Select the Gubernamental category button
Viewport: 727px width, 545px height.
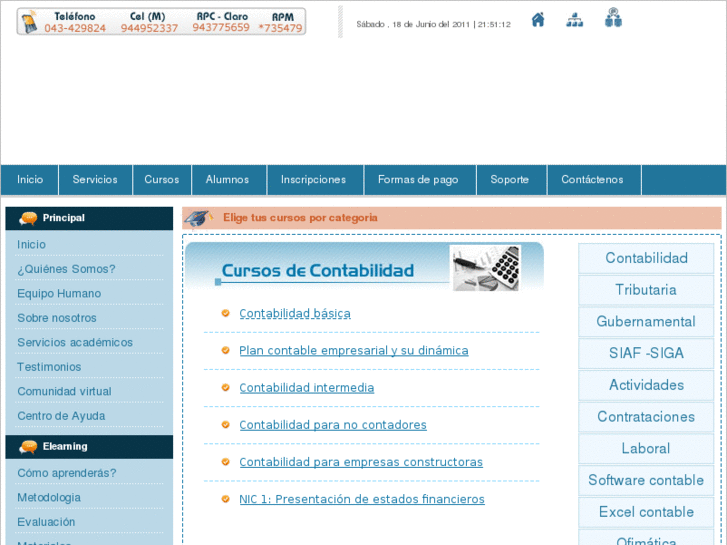646,321
